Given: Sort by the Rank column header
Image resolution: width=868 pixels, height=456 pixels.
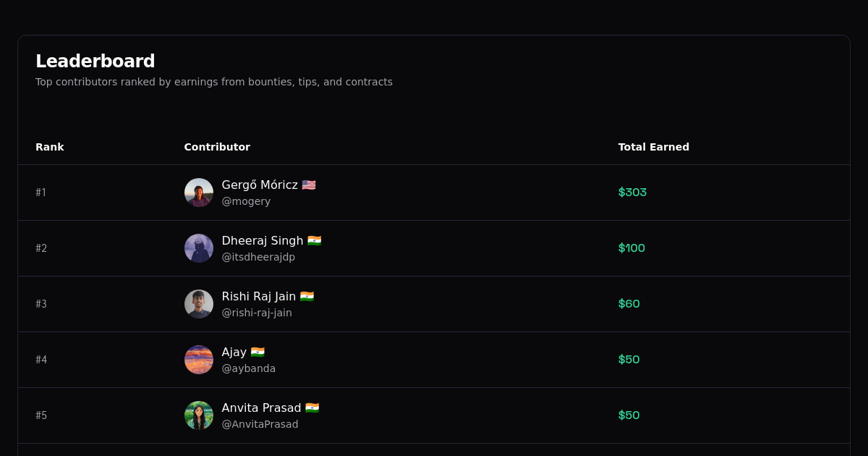Looking at the screenshot, I should coord(50,147).
